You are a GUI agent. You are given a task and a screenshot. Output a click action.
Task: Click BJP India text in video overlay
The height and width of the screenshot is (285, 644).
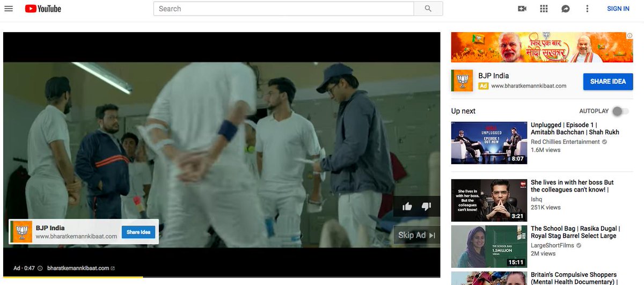(50, 228)
